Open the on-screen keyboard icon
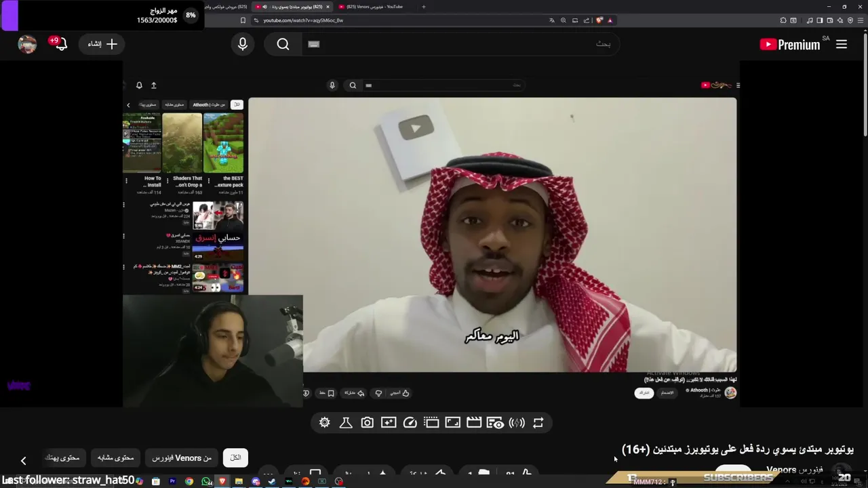 (313, 44)
